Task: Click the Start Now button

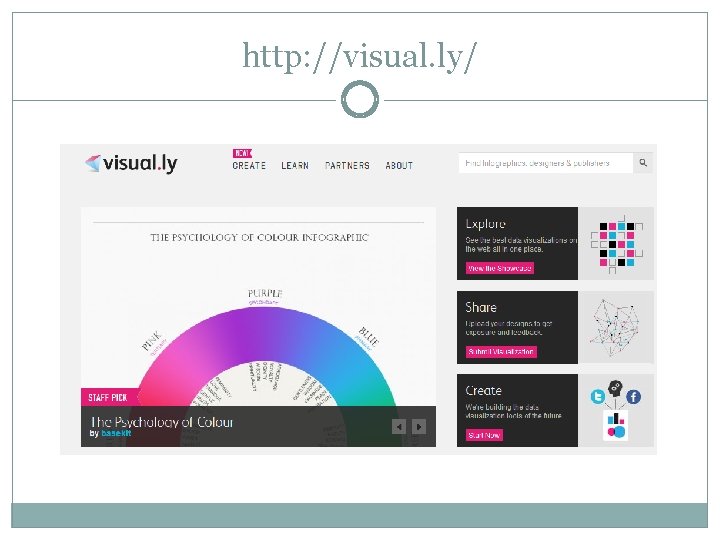Action: (484, 435)
